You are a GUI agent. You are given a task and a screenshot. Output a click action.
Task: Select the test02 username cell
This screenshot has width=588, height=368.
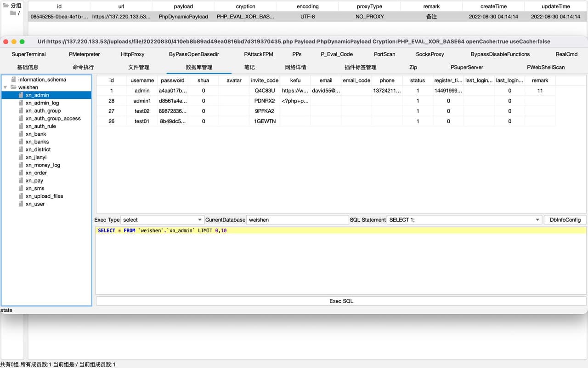142,111
